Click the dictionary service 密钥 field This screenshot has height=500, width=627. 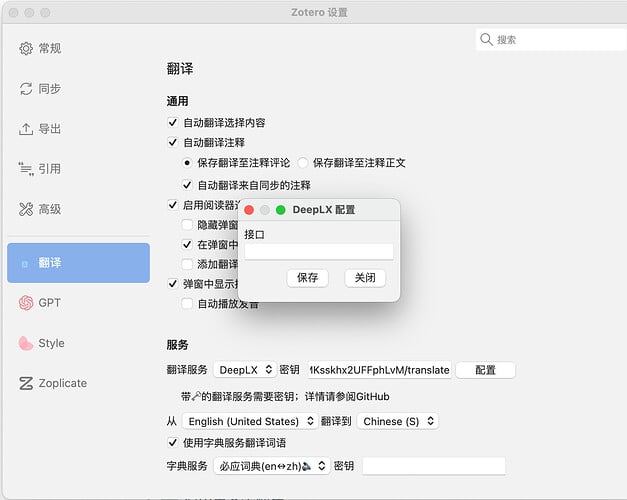[x=434, y=466]
